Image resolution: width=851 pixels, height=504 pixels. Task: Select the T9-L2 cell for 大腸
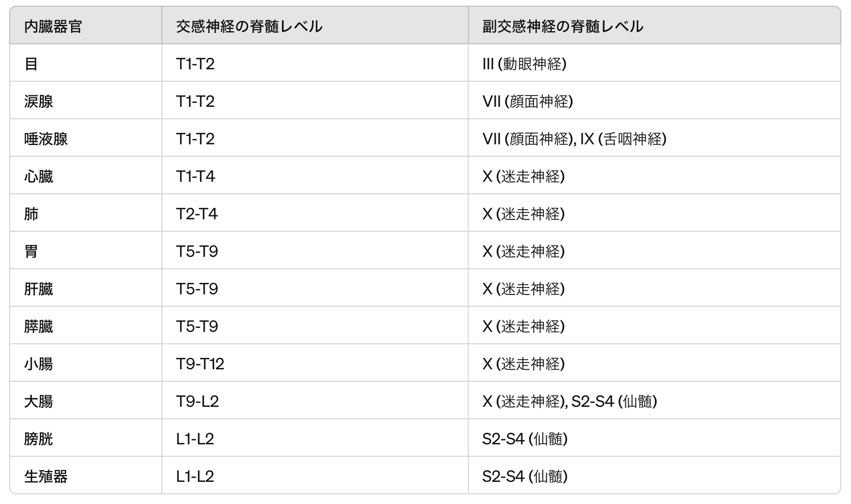(x=197, y=401)
